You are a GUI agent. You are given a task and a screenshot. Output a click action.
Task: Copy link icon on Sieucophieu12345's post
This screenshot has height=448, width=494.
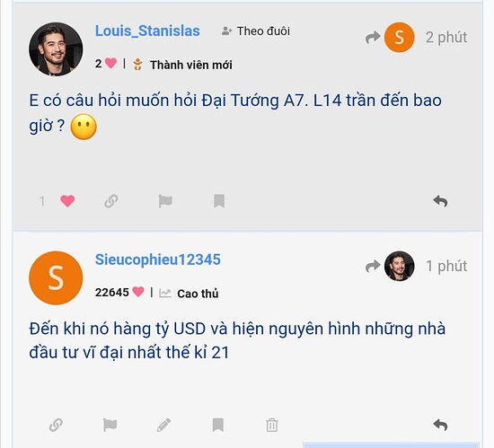pos(56,425)
